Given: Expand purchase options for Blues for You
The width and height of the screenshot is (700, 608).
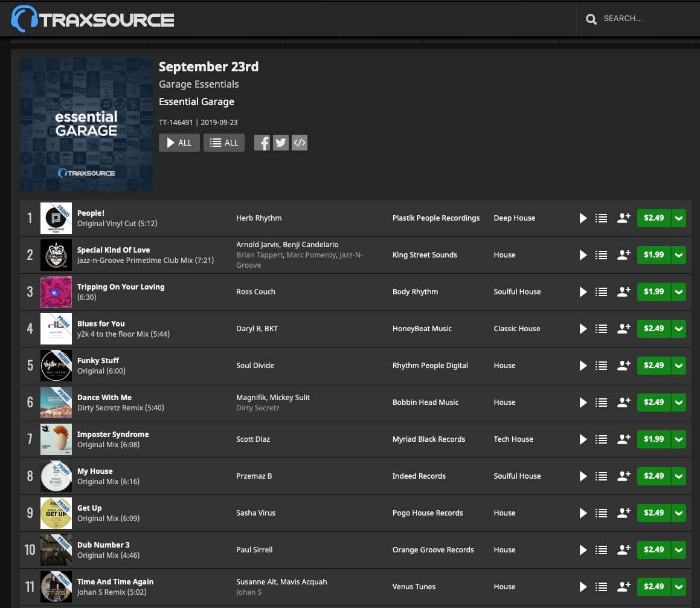Looking at the screenshot, I should point(679,329).
